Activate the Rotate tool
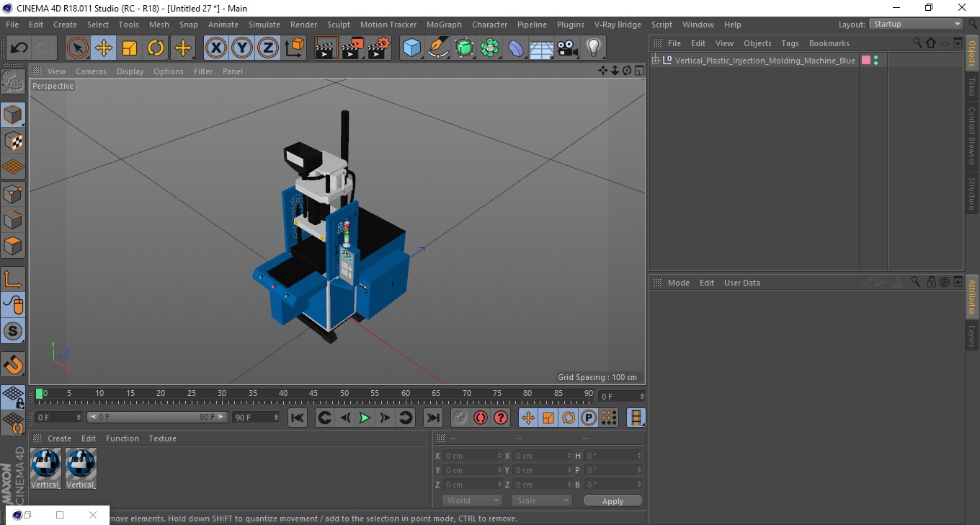Screen dimensions: 980x525 156,48
